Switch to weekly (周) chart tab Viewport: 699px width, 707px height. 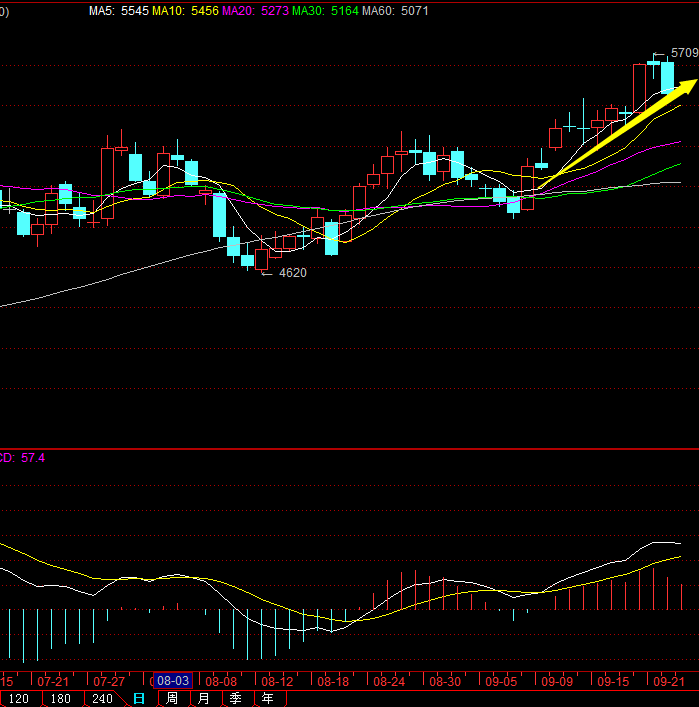tap(172, 699)
